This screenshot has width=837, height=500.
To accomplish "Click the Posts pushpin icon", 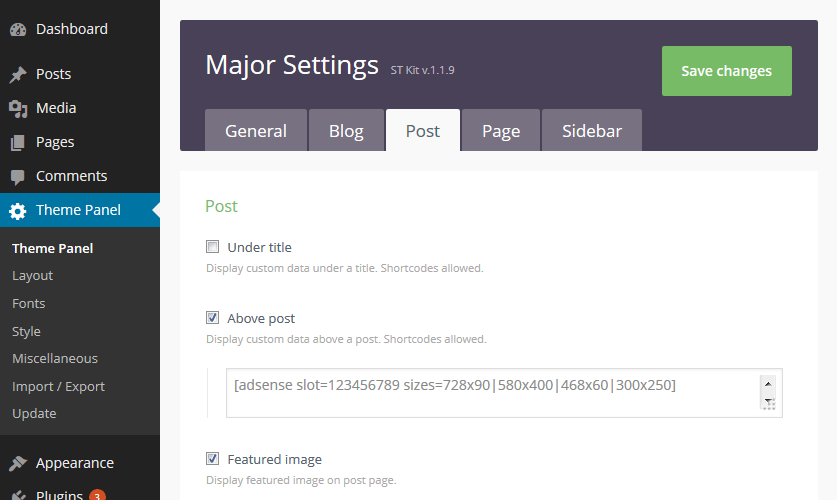I will (18, 74).
